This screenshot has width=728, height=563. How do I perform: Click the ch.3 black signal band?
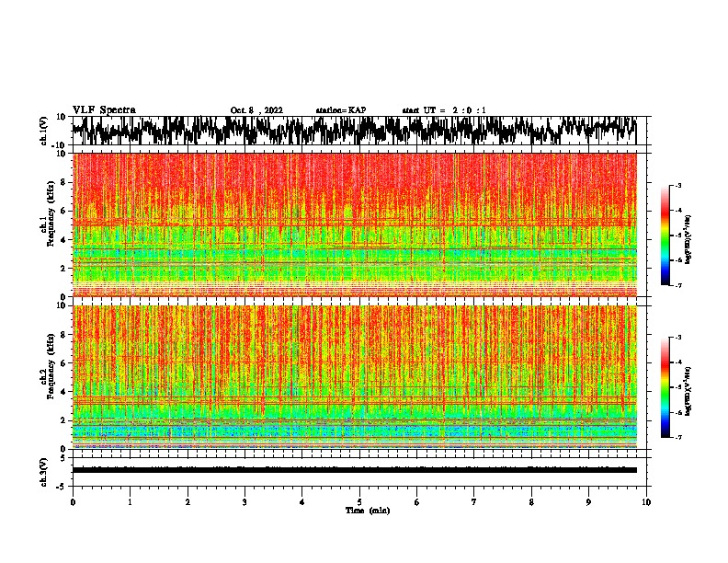[x=354, y=470]
